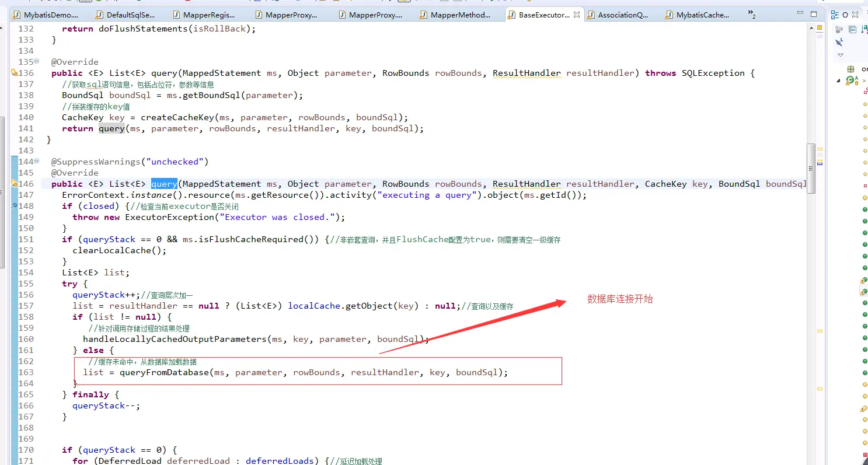Viewport: 868px width, 465px height.
Task: Click the warning marker on line 136
Action: coord(14,73)
